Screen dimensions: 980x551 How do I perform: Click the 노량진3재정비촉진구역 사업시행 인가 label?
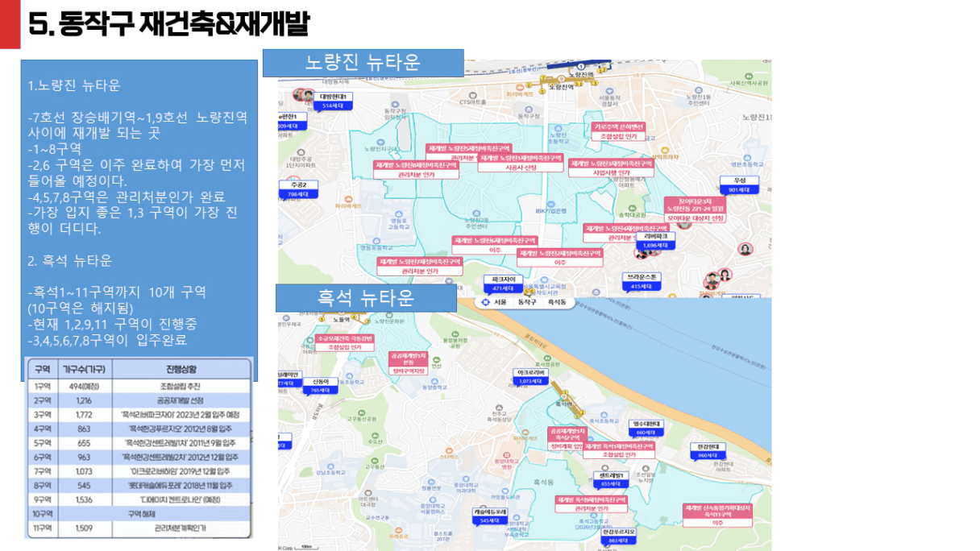[x=611, y=168]
